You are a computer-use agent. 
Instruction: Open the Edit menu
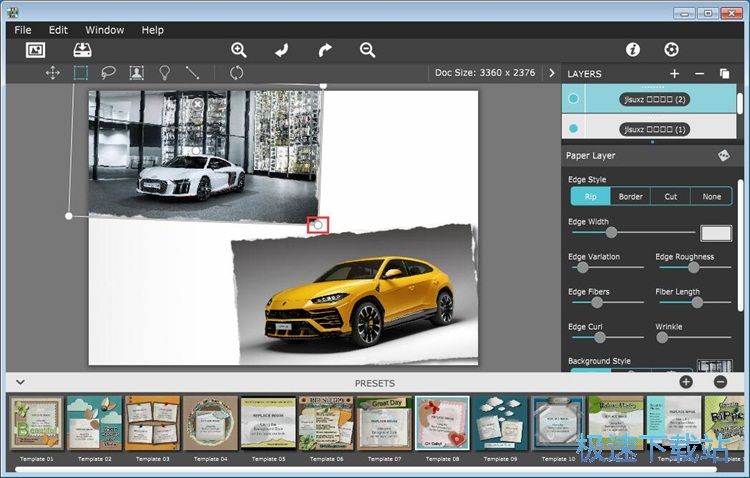(x=58, y=30)
